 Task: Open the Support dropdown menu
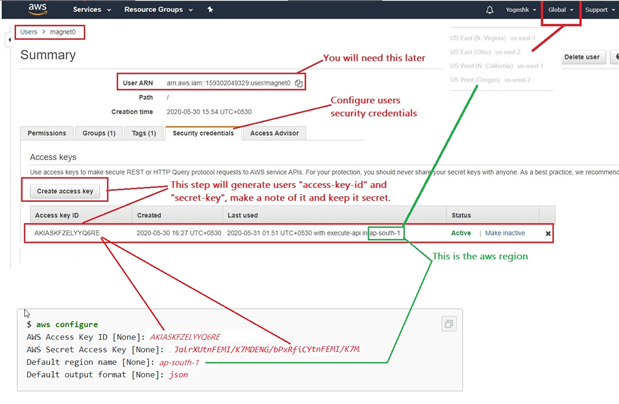coord(600,10)
